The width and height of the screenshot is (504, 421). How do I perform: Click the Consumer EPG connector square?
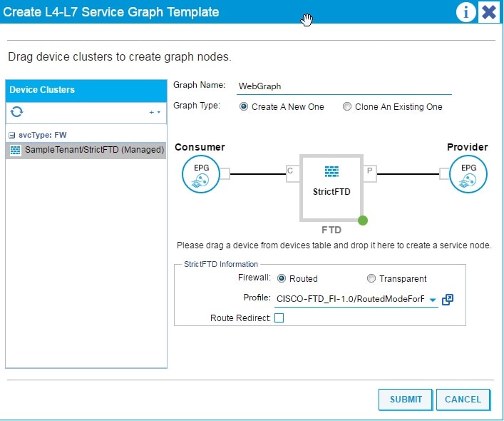tap(225, 173)
